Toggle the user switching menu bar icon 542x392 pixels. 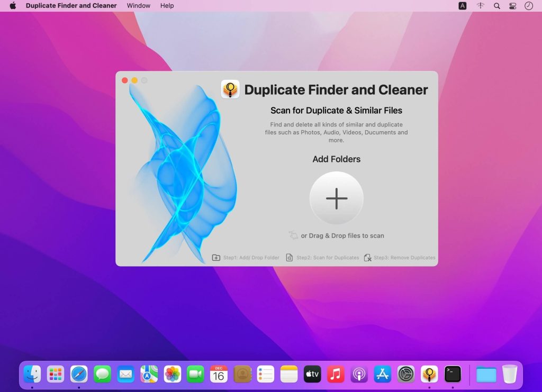click(480, 6)
